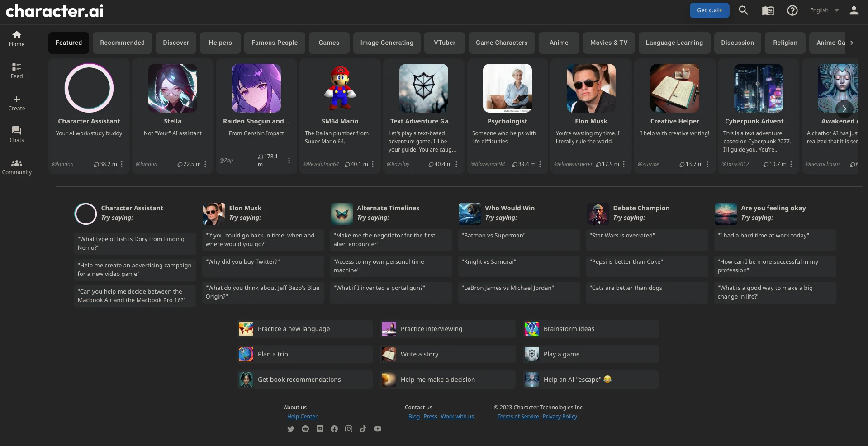Open three-dot menu on SM64 Mario card
Screen dimensions: 868x446
point(373,164)
